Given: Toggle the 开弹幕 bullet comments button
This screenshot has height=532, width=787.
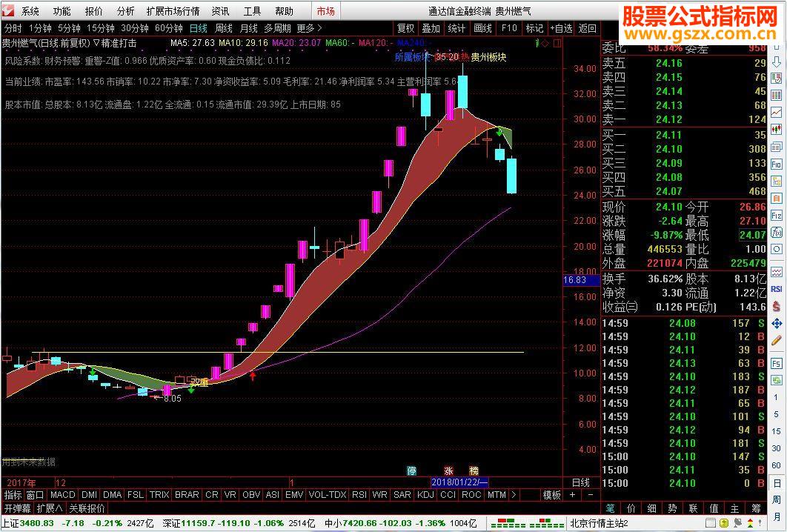Looking at the screenshot, I should 18,508.
